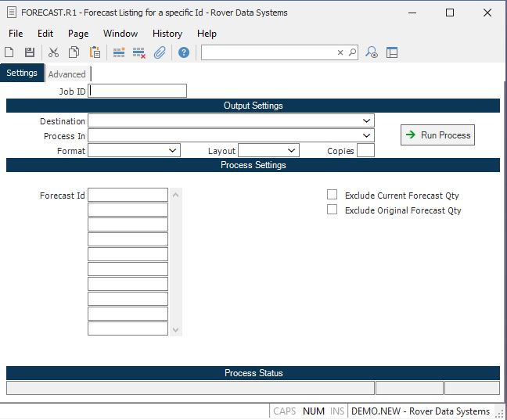Click the Paste clipboard icon

point(95,52)
